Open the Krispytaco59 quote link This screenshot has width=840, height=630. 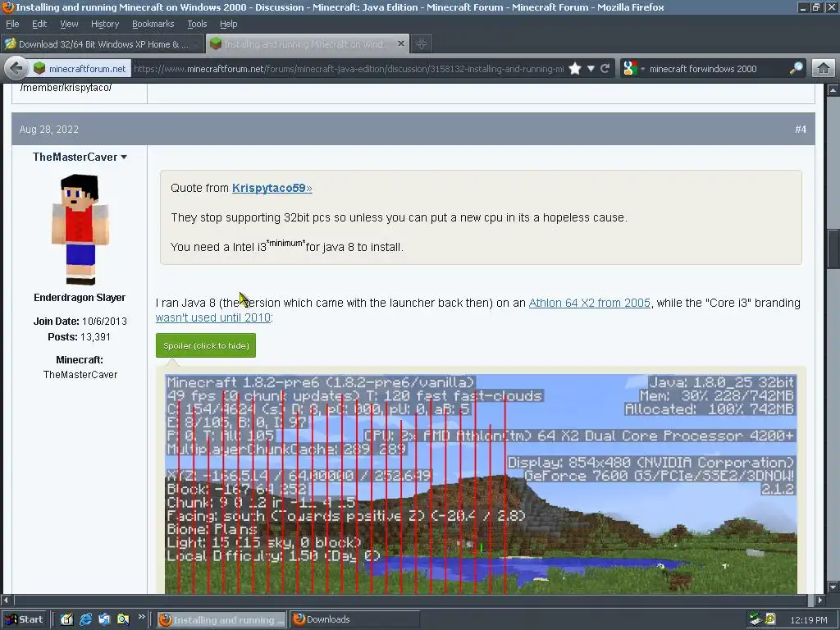(272, 188)
